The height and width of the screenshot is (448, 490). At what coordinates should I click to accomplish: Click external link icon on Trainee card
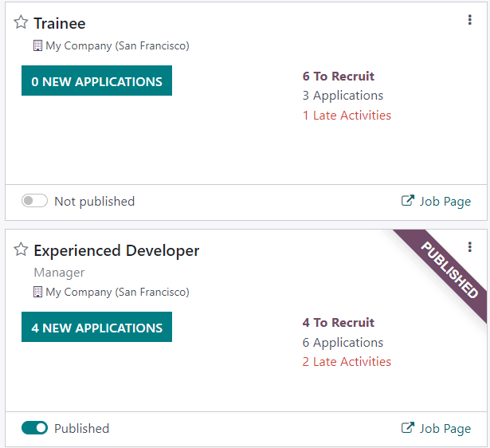407,201
